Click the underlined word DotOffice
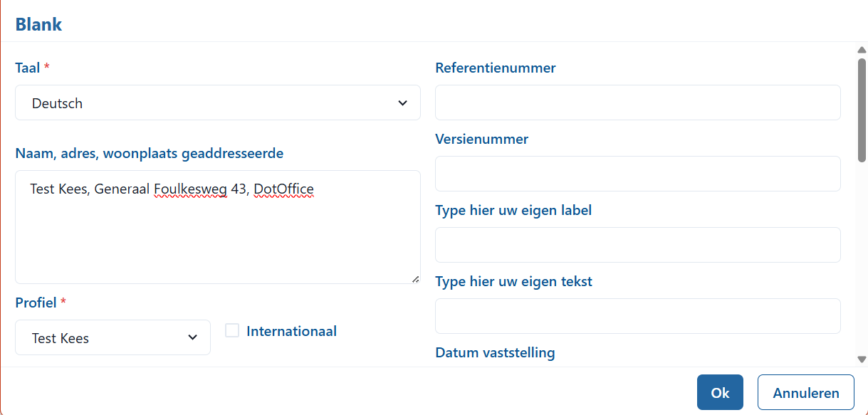This screenshot has height=415, width=868. [283, 189]
